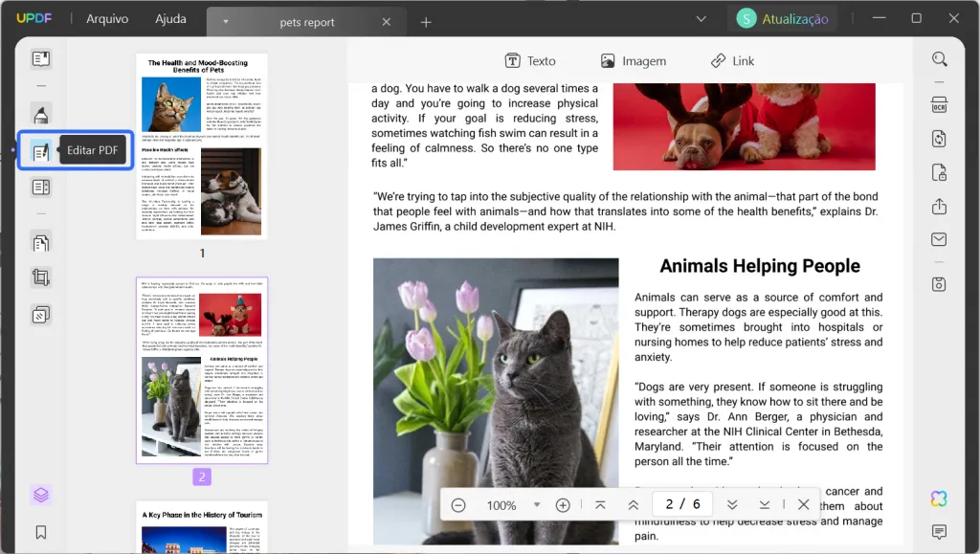Open the Arquivo menu
The image size is (980, 554).
(x=106, y=18)
